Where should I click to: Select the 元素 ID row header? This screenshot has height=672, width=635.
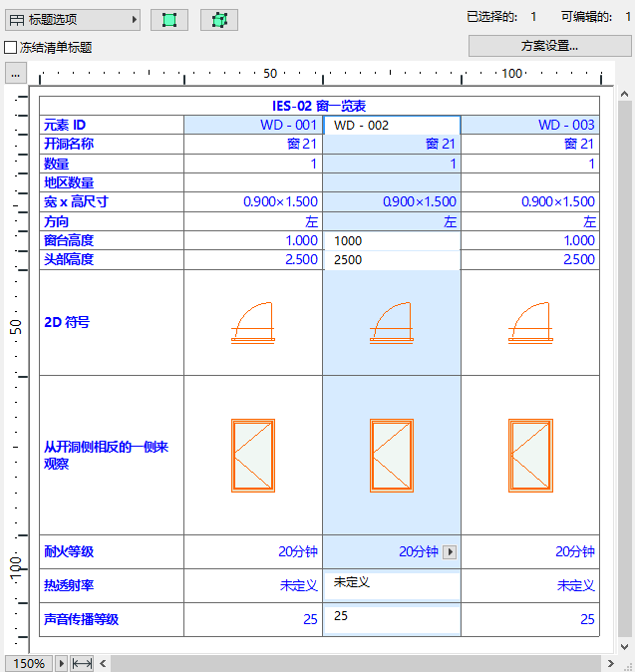point(112,125)
